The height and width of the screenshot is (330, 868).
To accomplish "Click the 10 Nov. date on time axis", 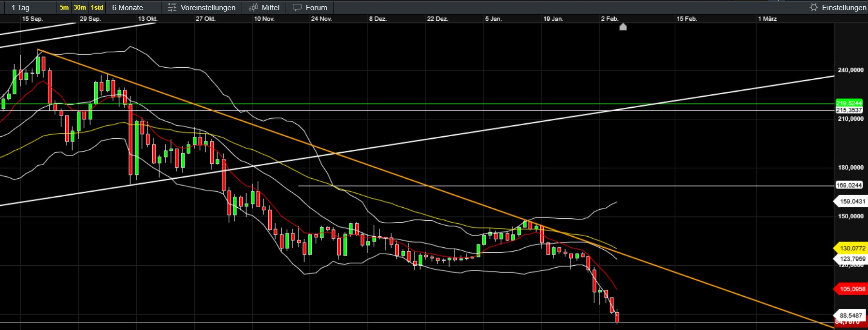I will (x=264, y=19).
